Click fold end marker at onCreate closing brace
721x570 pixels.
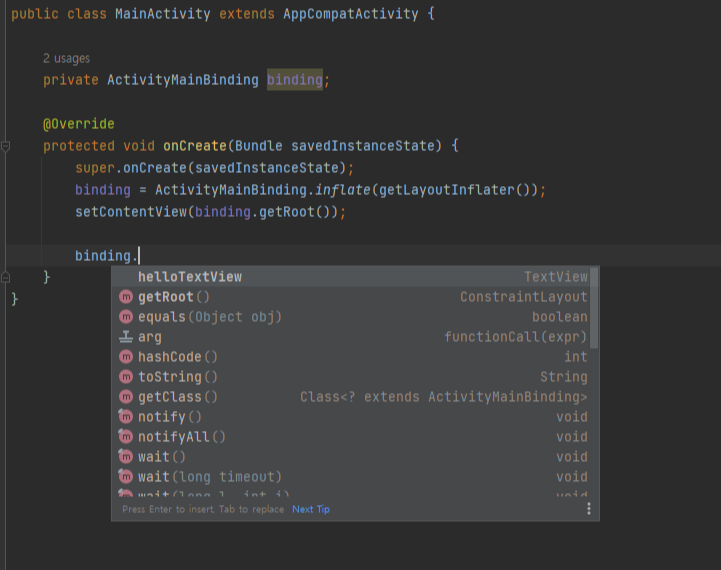pyautogui.click(x=6, y=277)
